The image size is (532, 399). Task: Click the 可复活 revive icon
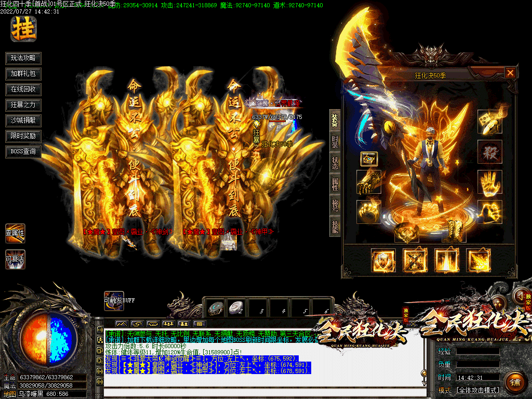[x=15, y=259]
